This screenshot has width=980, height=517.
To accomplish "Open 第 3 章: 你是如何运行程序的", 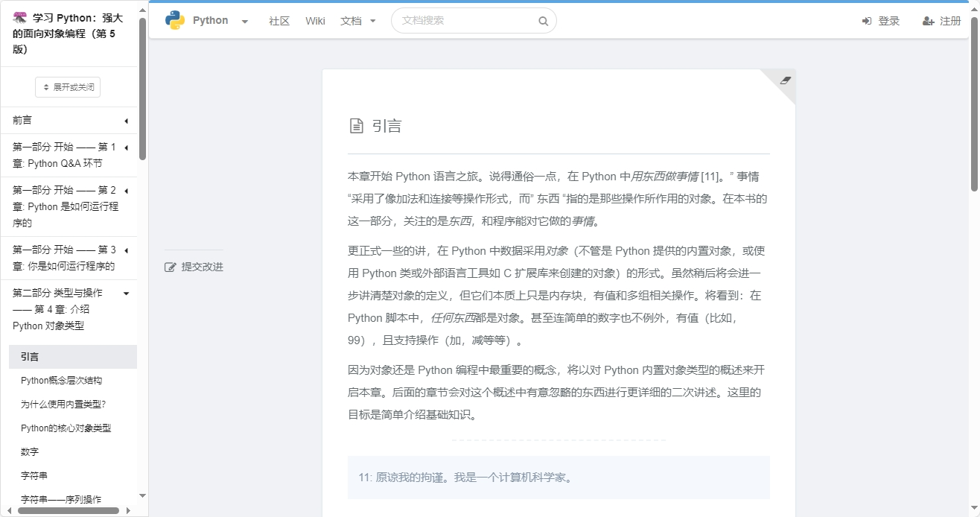I will pyautogui.click(x=64, y=258).
